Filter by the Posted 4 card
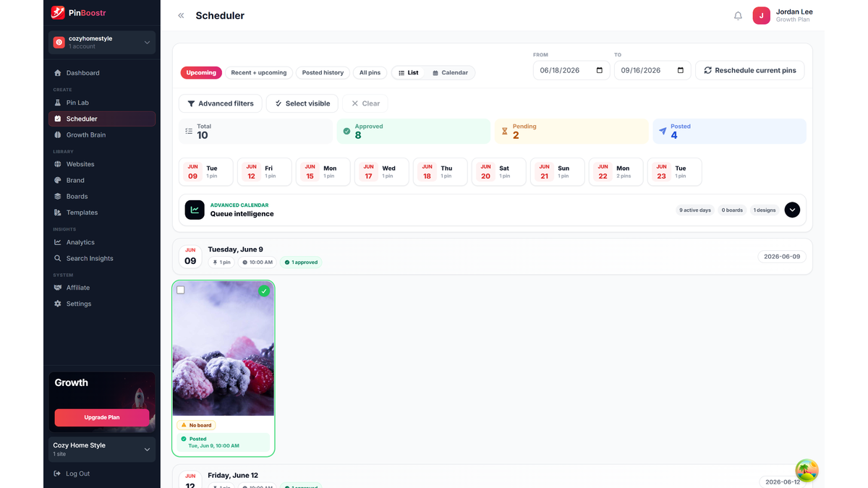 pos(729,131)
